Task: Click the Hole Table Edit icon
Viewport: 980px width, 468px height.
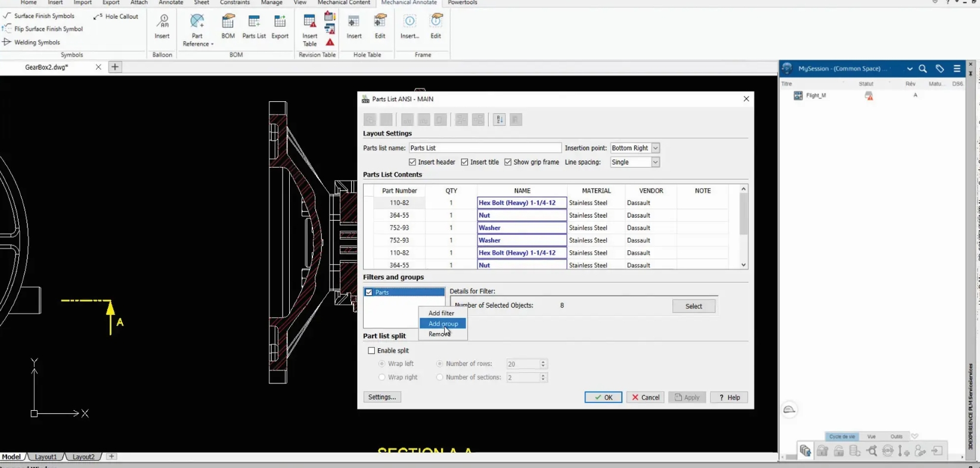Action: (x=380, y=27)
